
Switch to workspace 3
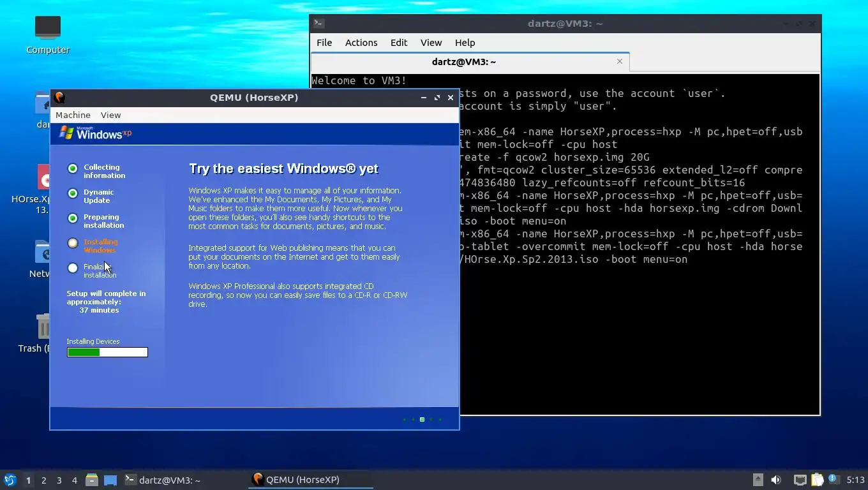click(59, 480)
